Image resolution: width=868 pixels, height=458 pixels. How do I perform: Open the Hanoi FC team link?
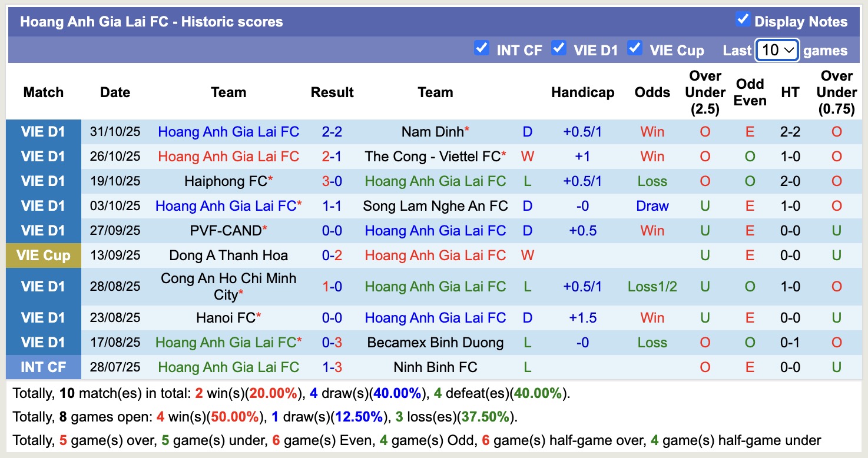tap(226, 317)
